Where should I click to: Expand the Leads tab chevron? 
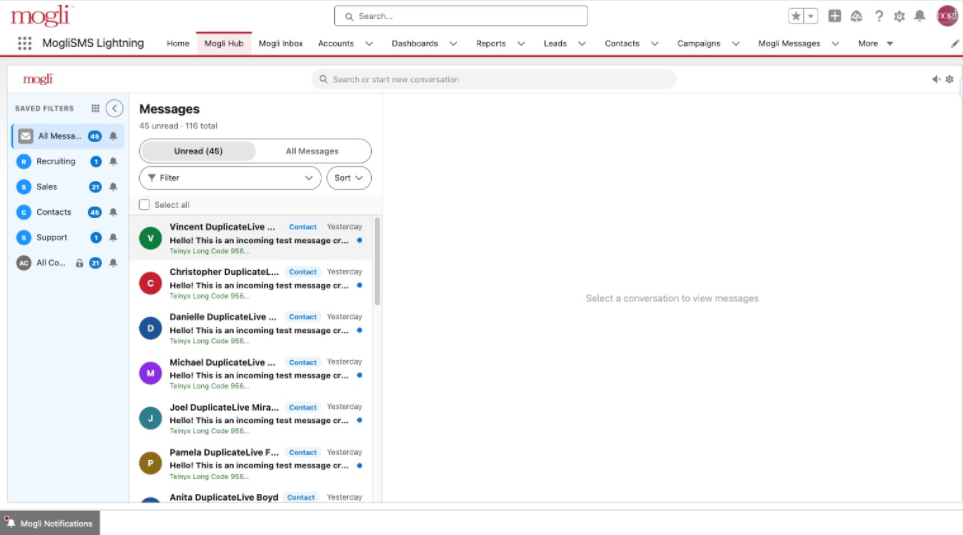(582, 44)
